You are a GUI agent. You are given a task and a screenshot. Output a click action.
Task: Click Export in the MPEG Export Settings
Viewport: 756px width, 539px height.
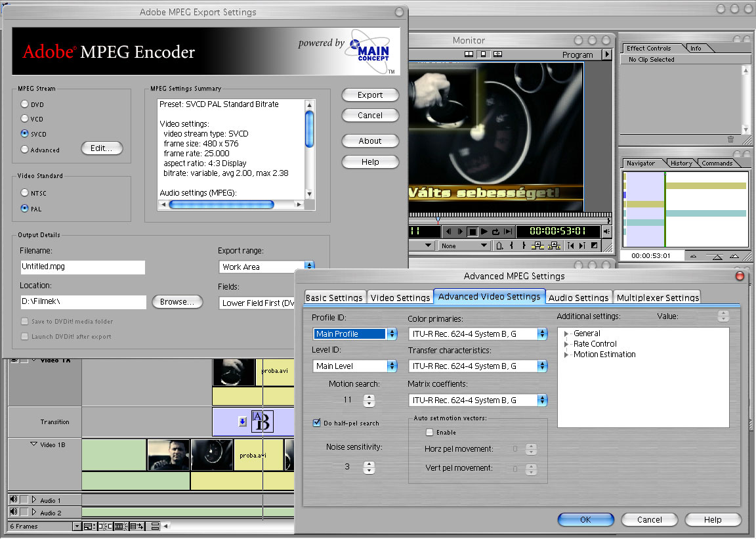coord(370,95)
